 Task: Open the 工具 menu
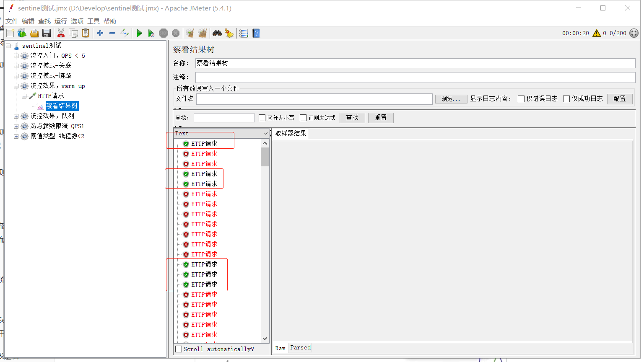(93, 21)
